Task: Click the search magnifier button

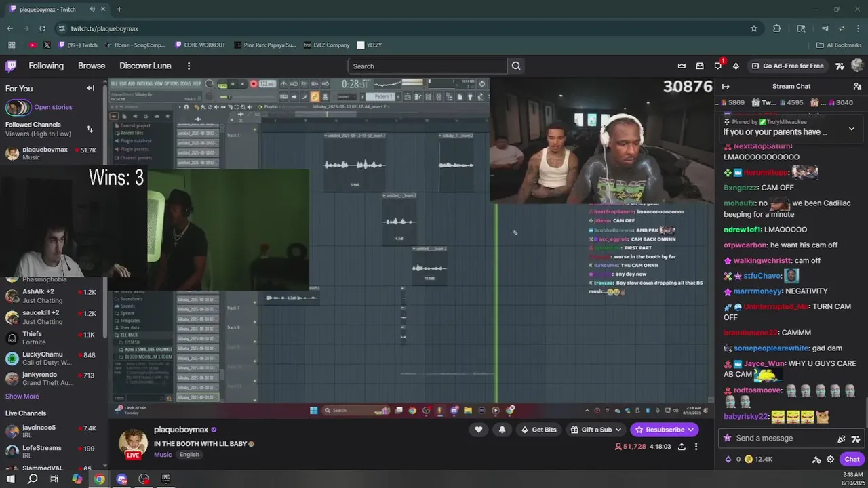Action: click(516, 66)
